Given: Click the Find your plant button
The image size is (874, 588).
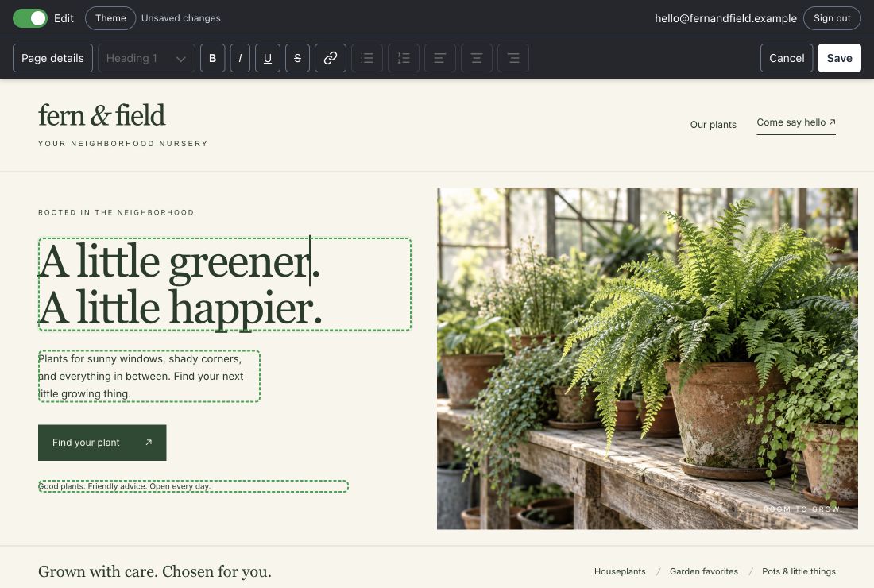Looking at the screenshot, I should pyautogui.click(x=102, y=443).
